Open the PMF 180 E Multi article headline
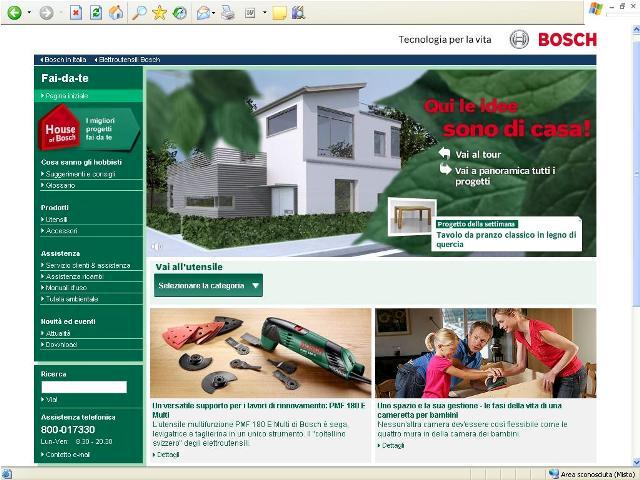The height and width of the screenshot is (480, 640). [259, 410]
